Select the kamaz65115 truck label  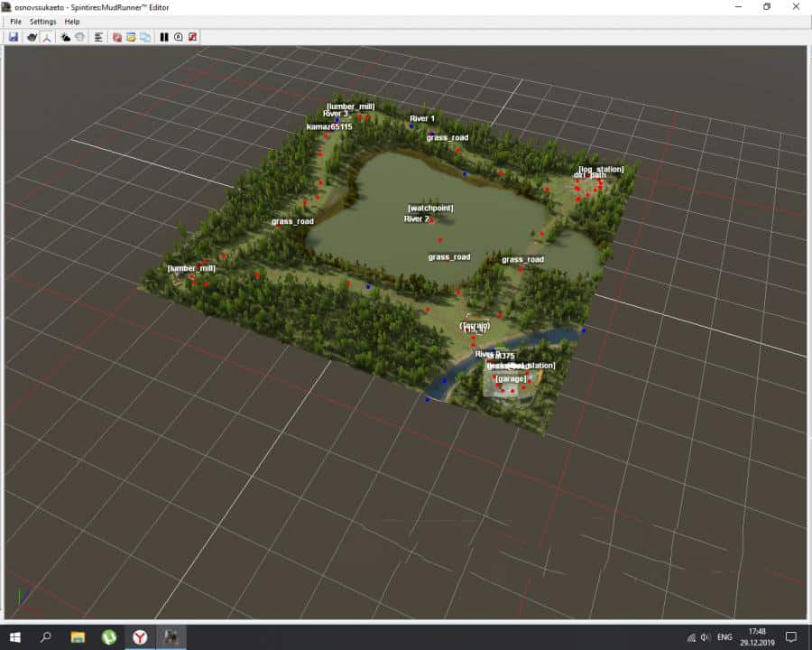point(329,127)
